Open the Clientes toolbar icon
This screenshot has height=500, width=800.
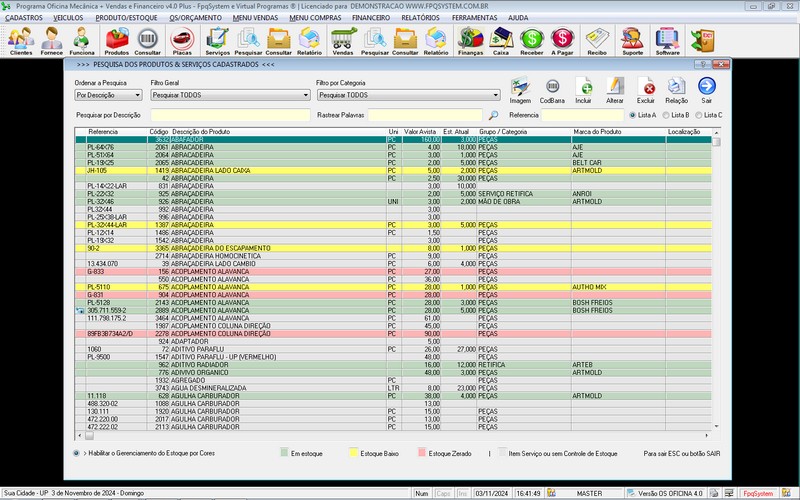(x=20, y=40)
